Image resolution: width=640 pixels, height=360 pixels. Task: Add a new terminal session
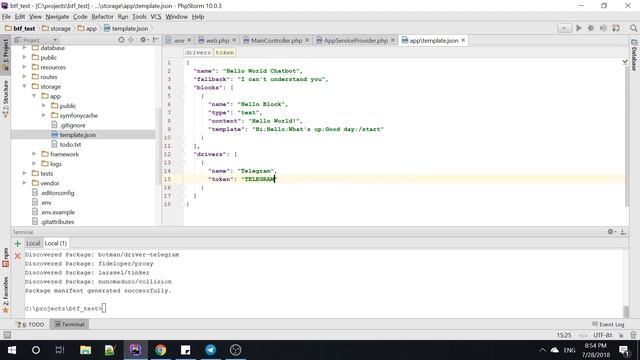click(x=18, y=243)
